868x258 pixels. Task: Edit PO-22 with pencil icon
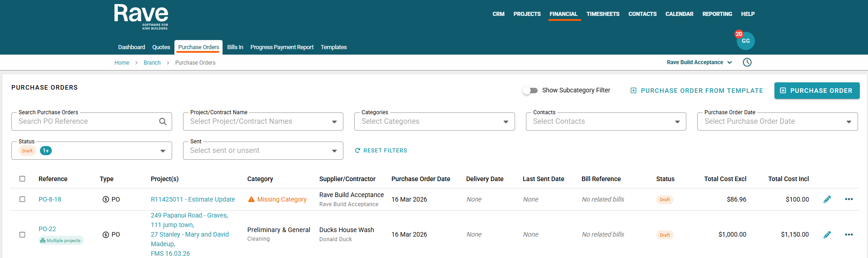[827, 235]
